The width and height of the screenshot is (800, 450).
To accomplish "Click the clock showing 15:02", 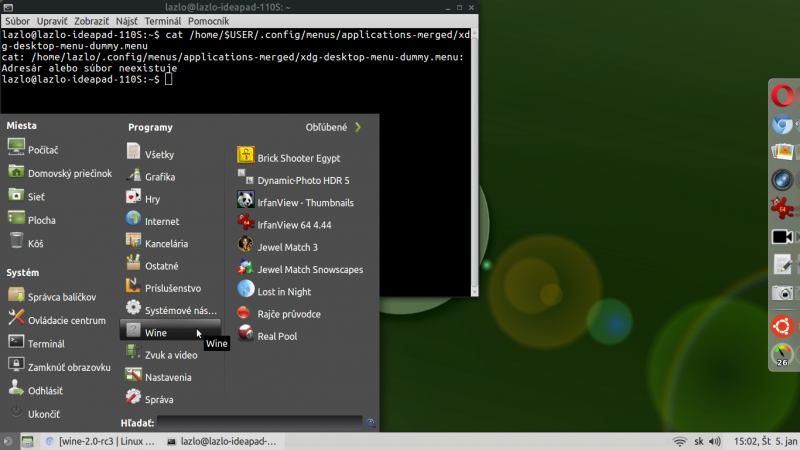I will [x=765, y=441].
